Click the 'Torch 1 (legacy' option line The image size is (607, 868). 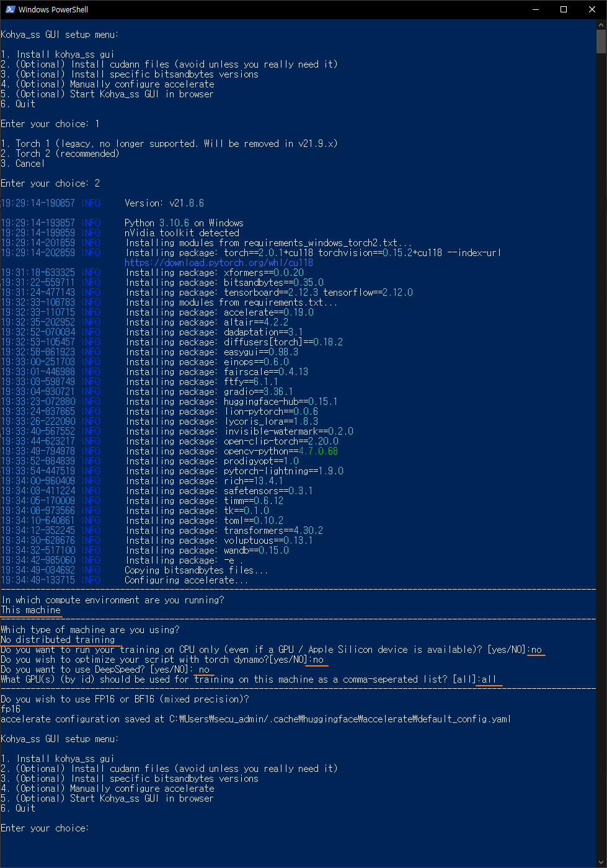[169, 144]
